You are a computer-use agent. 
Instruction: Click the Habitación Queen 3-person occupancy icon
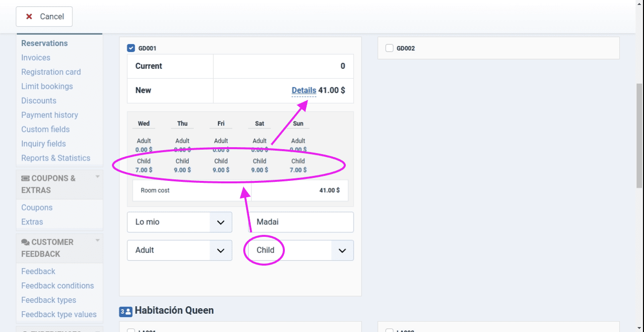click(125, 311)
